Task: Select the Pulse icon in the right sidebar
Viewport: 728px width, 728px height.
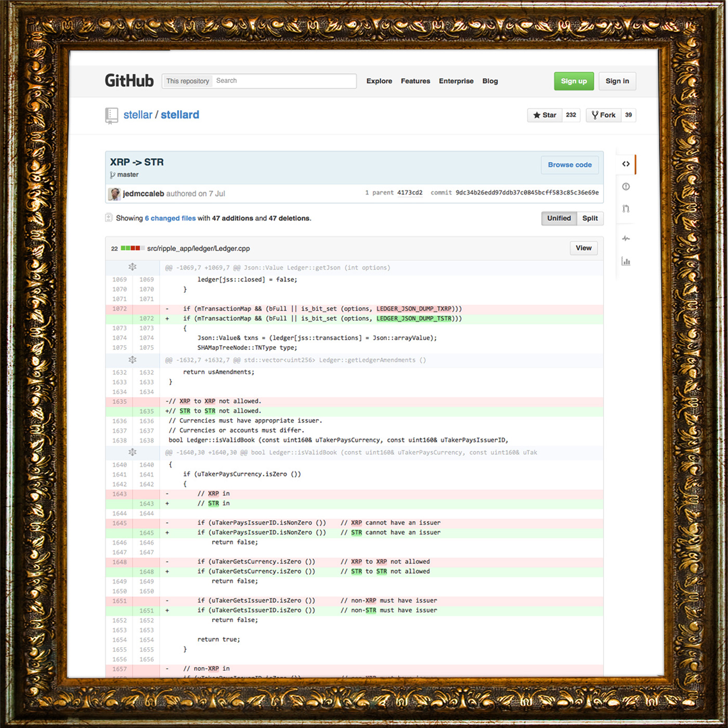Action: (x=626, y=238)
